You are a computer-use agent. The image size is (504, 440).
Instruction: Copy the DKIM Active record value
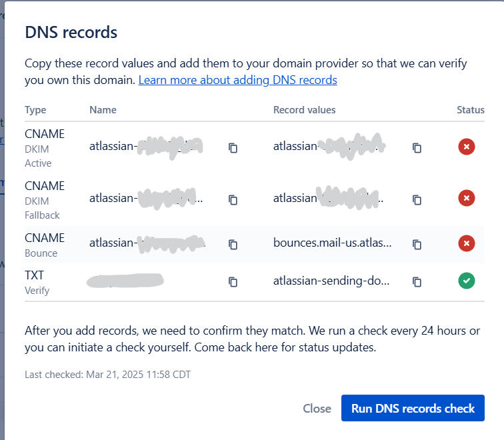pyautogui.click(x=417, y=148)
